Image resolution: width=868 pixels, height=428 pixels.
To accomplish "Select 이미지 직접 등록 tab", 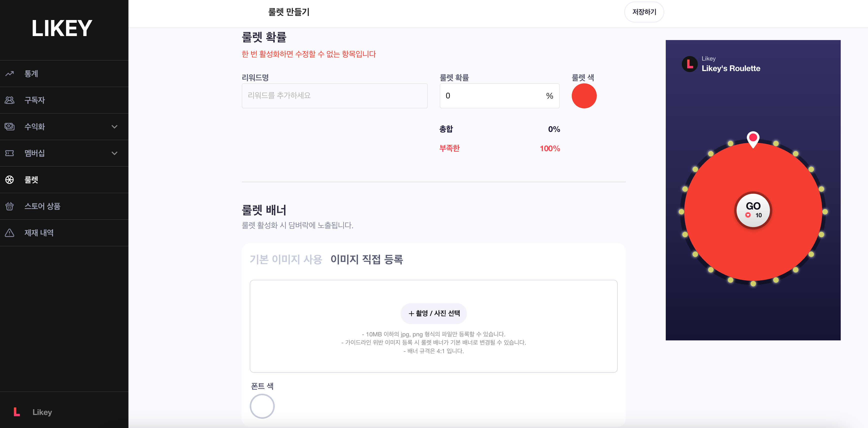I will click(x=366, y=259).
